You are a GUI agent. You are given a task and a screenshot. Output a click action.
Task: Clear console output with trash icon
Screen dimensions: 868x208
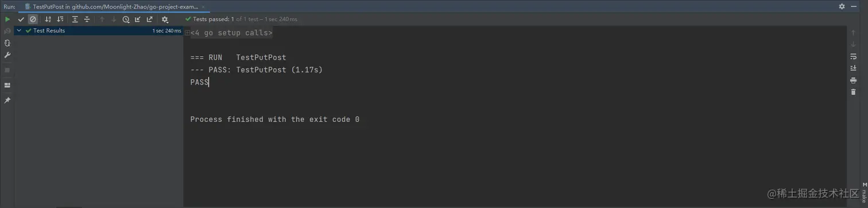click(x=853, y=92)
